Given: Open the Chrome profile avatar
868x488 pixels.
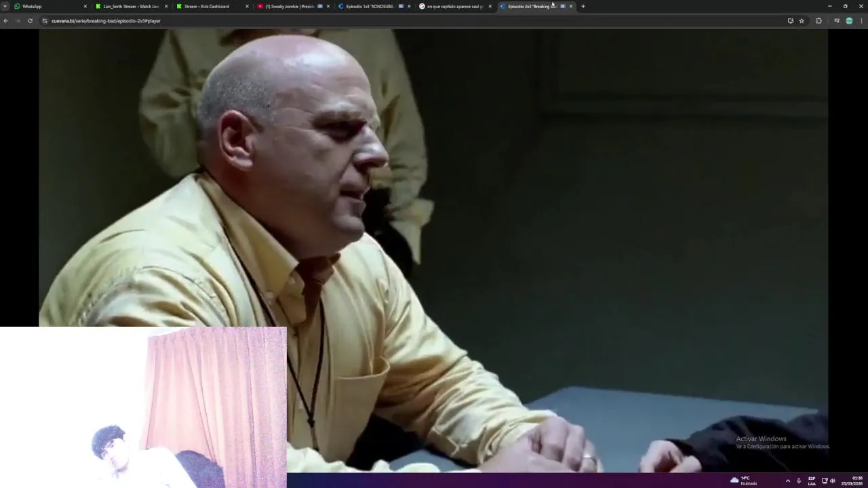Looking at the screenshot, I should 849,21.
